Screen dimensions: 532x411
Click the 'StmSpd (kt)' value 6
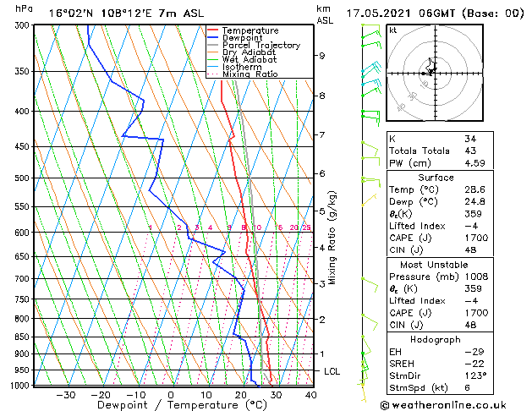pyautogui.click(x=467, y=388)
